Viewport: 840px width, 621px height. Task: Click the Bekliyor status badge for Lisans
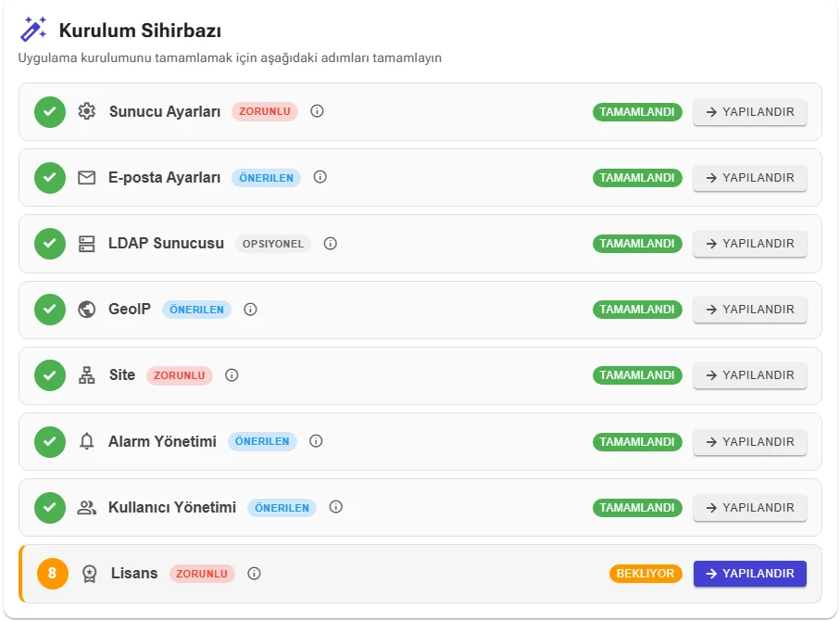646,574
